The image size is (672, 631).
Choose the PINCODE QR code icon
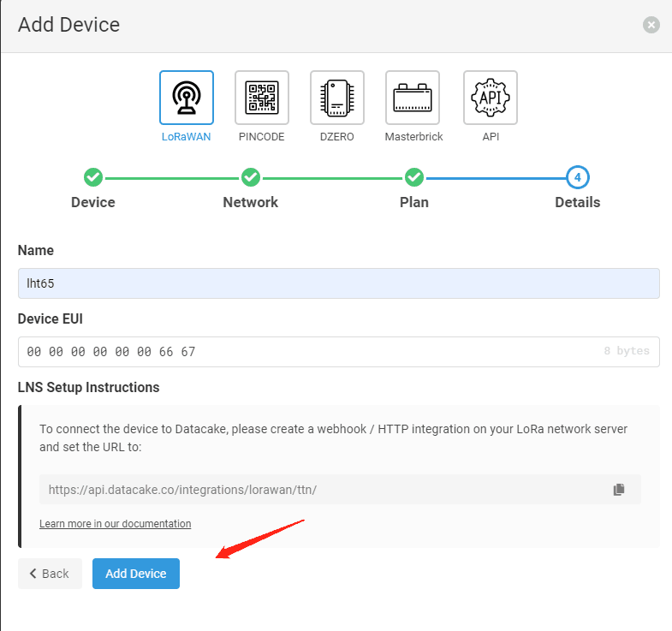(262, 98)
